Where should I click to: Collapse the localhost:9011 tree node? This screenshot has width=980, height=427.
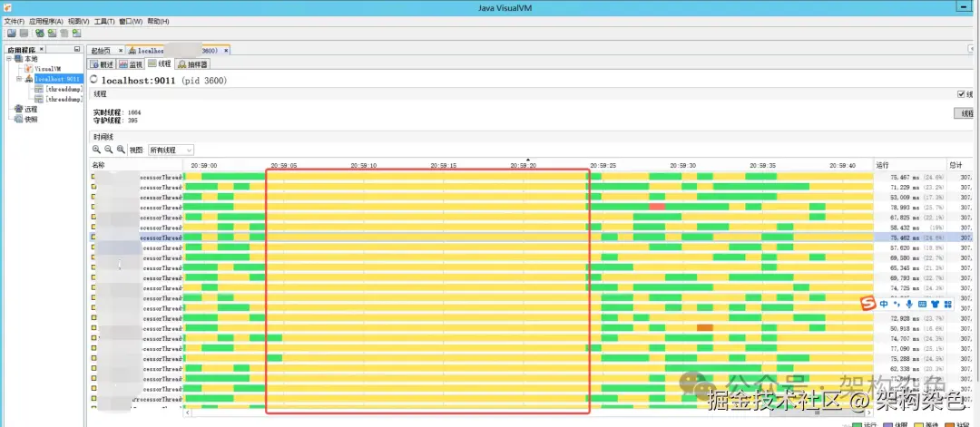(19, 79)
